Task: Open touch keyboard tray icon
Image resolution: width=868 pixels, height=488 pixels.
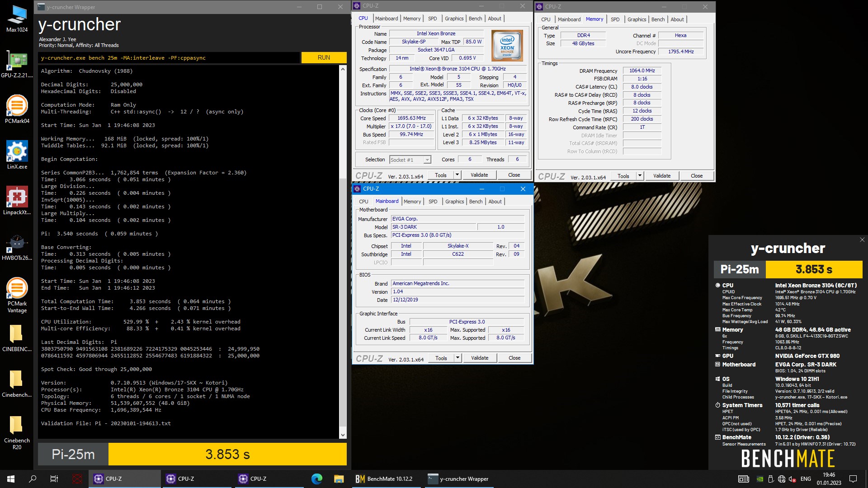Action: pos(743,479)
